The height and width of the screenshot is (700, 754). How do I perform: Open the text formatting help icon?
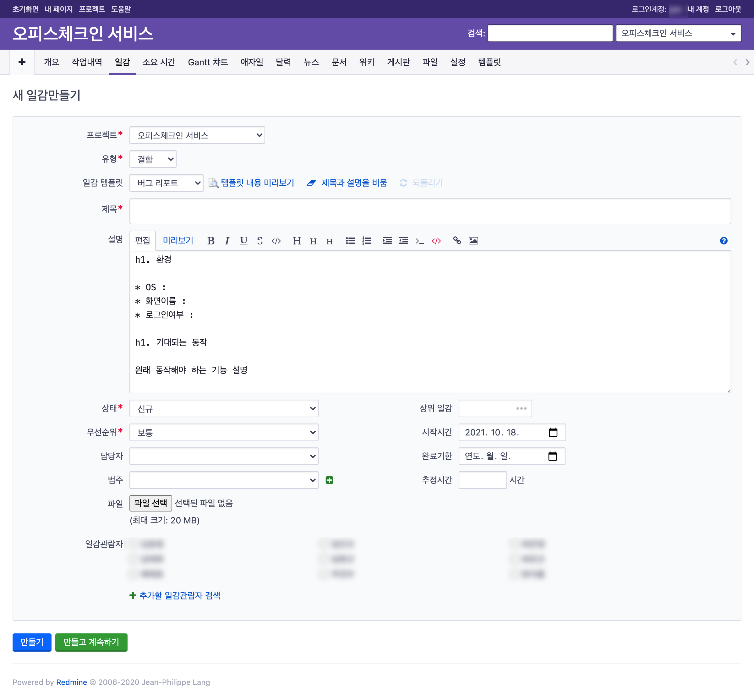(723, 241)
